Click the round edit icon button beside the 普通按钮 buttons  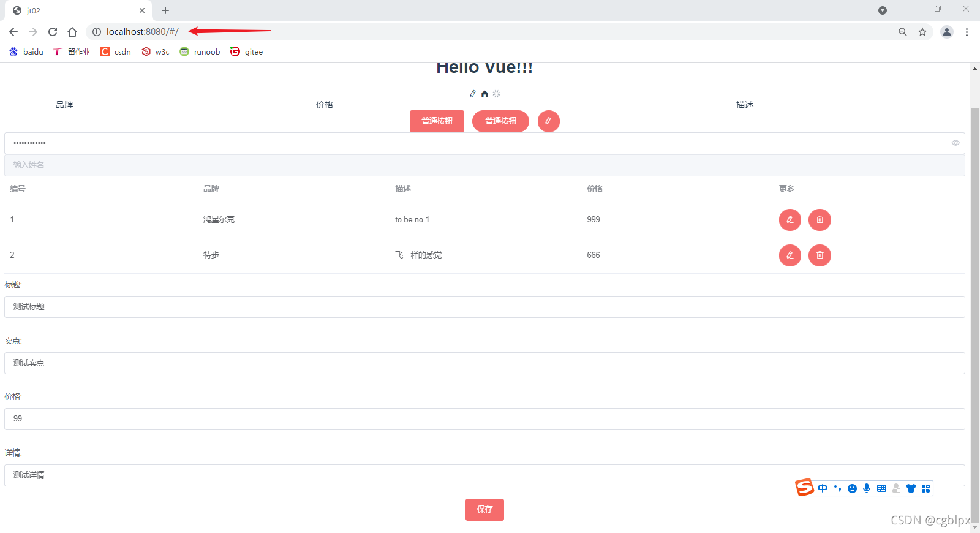549,121
